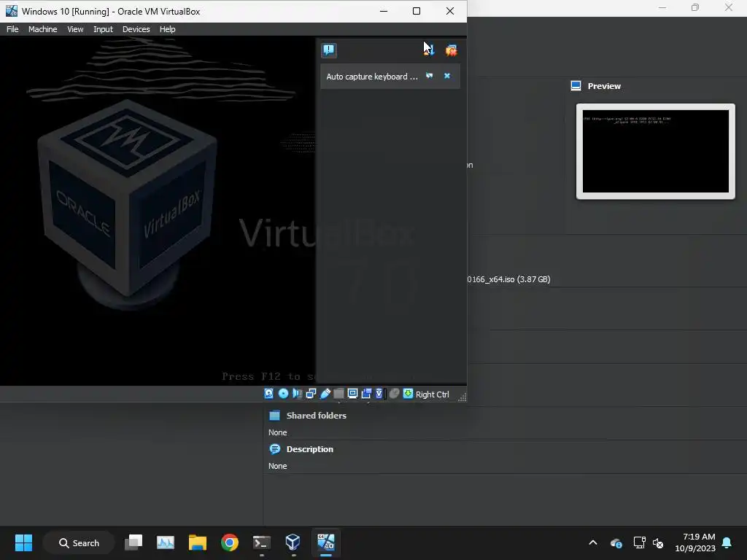
Task: Click the VM preview thumbnail in Manager
Action: coord(656,152)
